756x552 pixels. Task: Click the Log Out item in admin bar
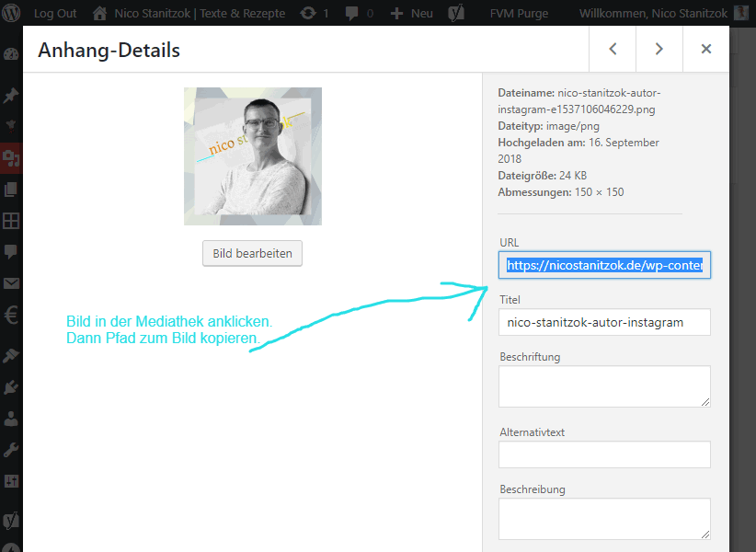click(55, 14)
